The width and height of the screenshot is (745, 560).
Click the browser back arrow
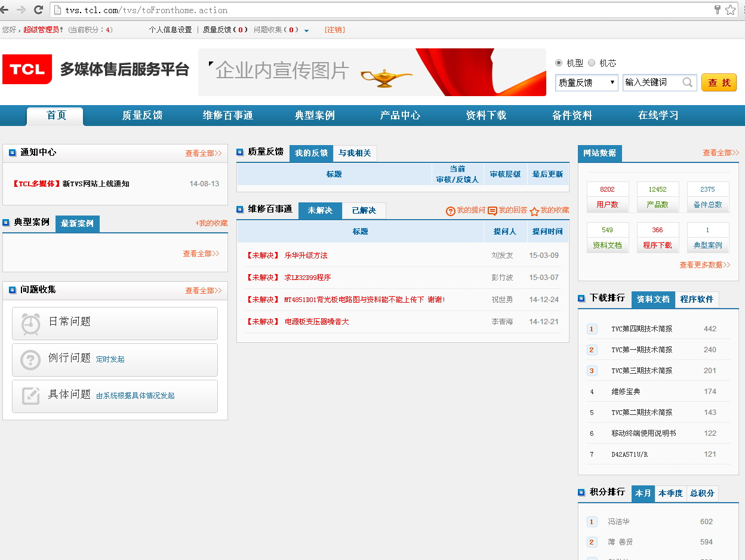[5, 10]
